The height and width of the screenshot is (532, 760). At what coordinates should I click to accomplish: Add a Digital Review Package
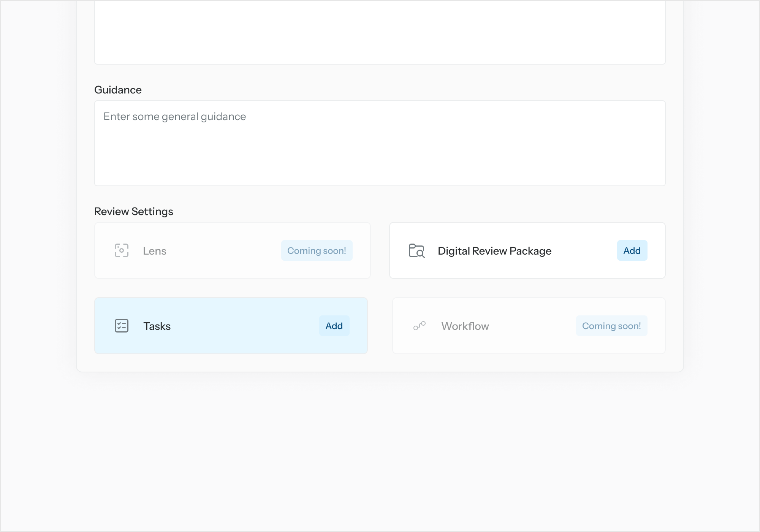click(632, 250)
